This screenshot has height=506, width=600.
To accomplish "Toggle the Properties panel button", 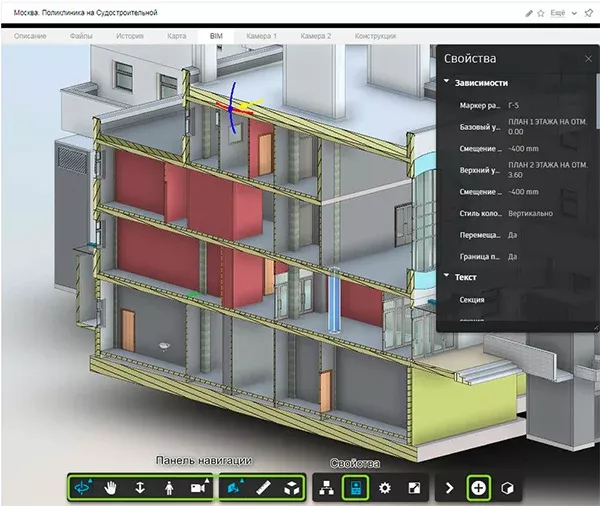I will pos(354,488).
